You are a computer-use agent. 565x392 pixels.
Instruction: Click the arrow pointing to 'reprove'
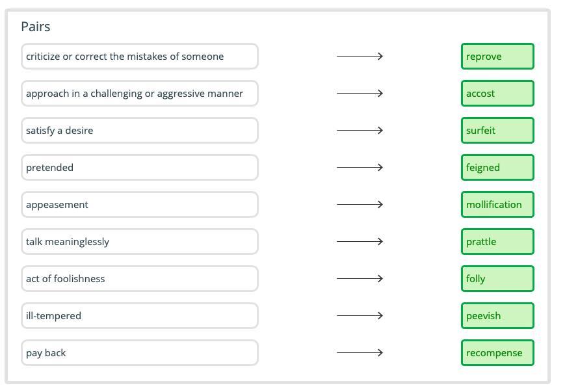(360, 57)
